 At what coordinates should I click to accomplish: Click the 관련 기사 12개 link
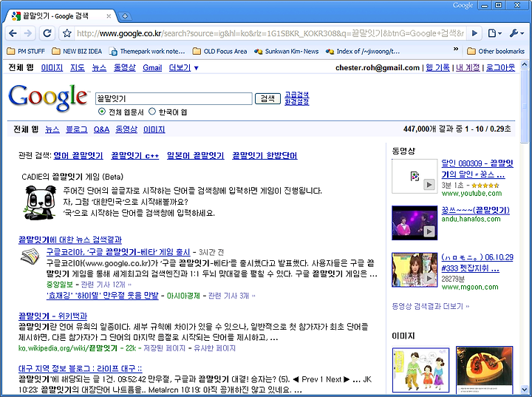pyautogui.click(x=106, y=285)
